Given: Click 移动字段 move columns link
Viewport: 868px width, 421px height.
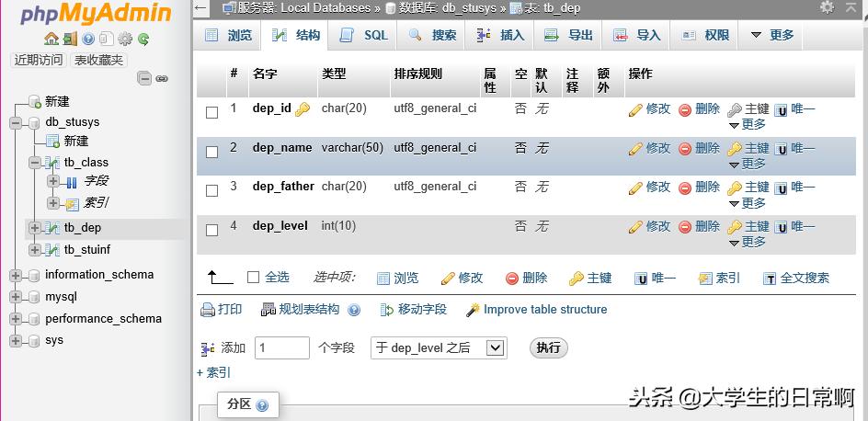Looking at the screenshot, I should point(414,309).
